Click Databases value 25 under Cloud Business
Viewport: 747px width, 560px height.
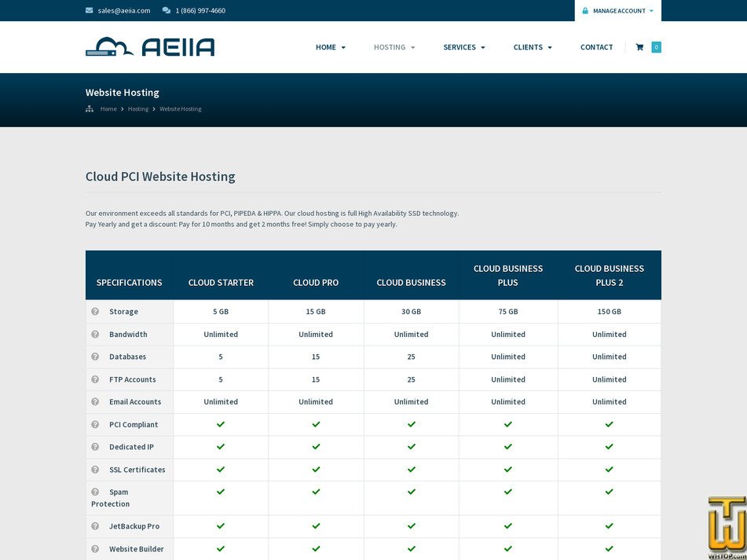[411, 357]
